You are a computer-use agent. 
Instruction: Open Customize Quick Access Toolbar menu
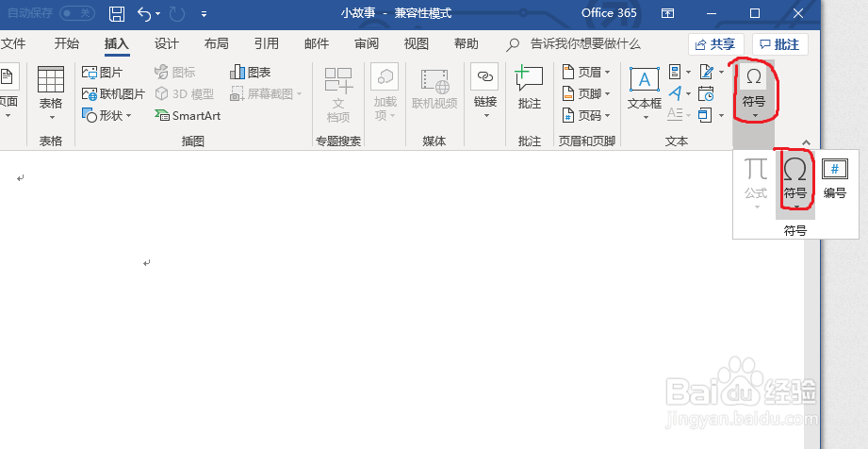tap(205, 14)
